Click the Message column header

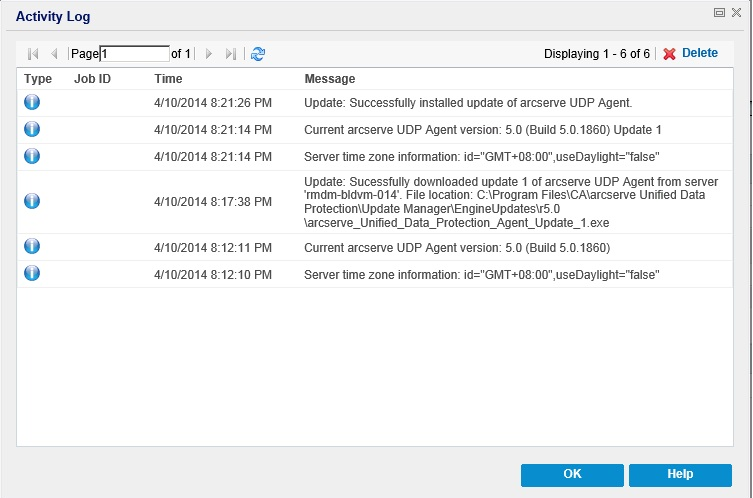(329, 79)
